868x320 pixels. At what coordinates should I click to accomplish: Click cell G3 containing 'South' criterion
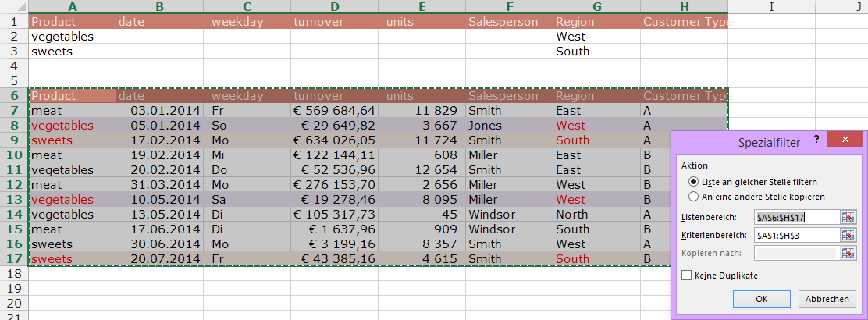point(596,52)
